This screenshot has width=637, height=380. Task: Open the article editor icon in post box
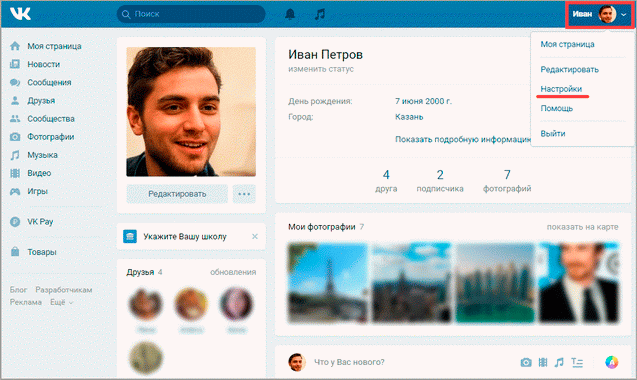click(x=577, y=362)
